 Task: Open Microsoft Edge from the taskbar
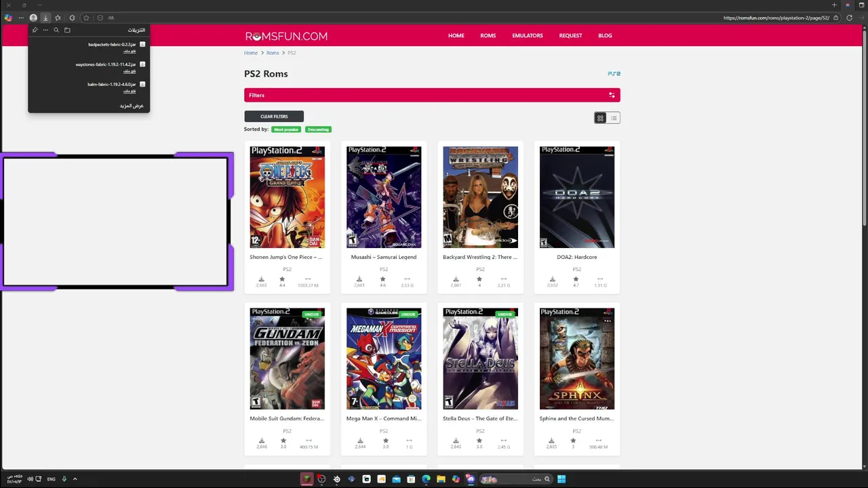click(426, 479)
